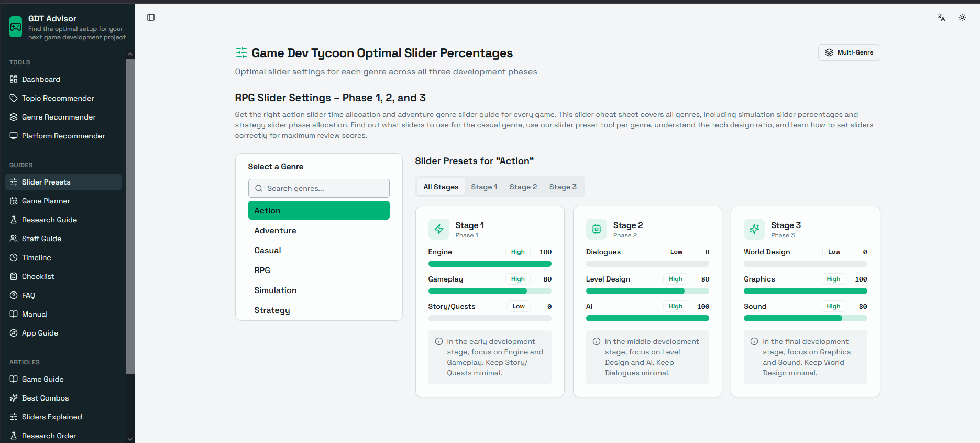Viewport: 980px width, 443px height.
Task: Pick the Casual genre
Action: 319,250
